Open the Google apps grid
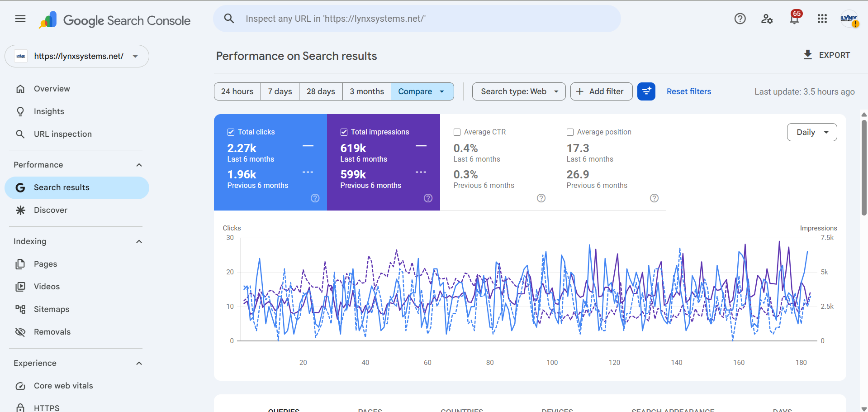The height and width of the screenshot is (412, 868). pyautogui.click(x=822, y=19)
